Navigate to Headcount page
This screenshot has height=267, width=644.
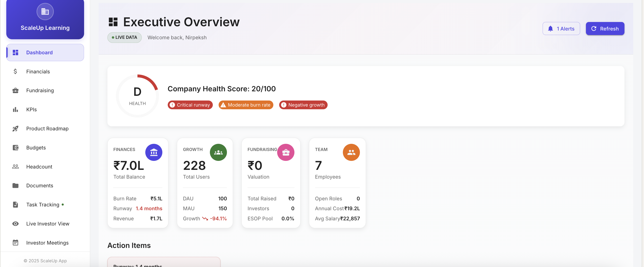point(39,167)
